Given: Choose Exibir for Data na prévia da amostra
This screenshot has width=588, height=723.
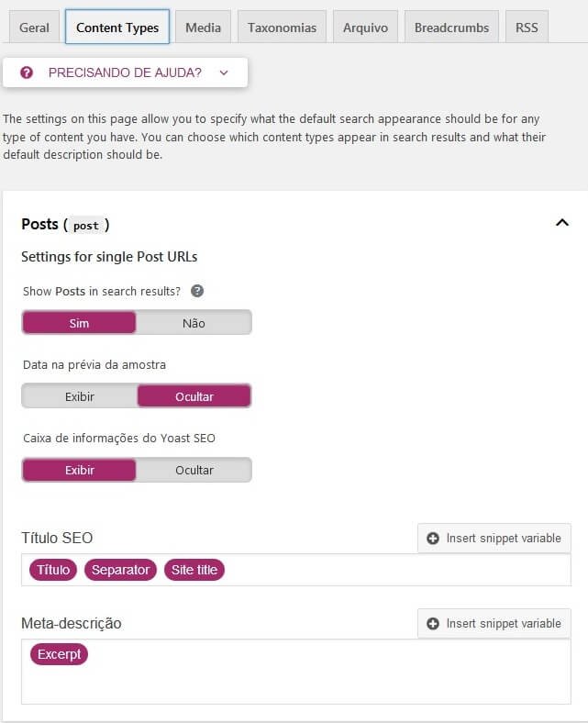Looking at the screenshot, I should pyautogui.click(x=79, y=396).
